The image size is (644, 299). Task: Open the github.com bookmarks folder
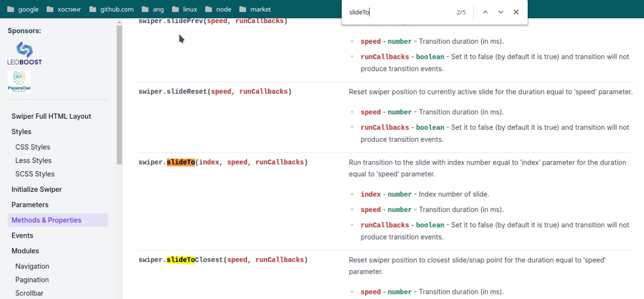tap(111, 9)
